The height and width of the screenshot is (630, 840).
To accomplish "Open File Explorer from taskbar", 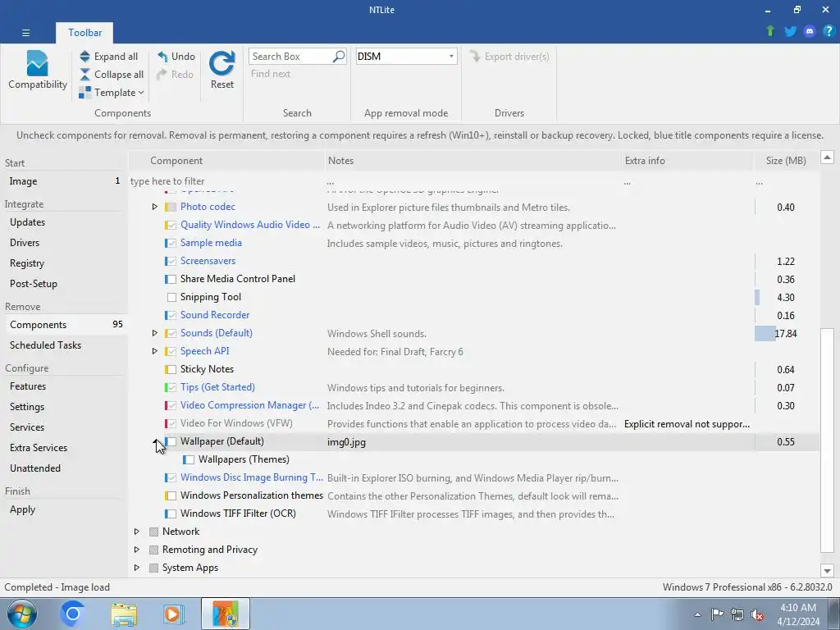I will tap(125, 614).
